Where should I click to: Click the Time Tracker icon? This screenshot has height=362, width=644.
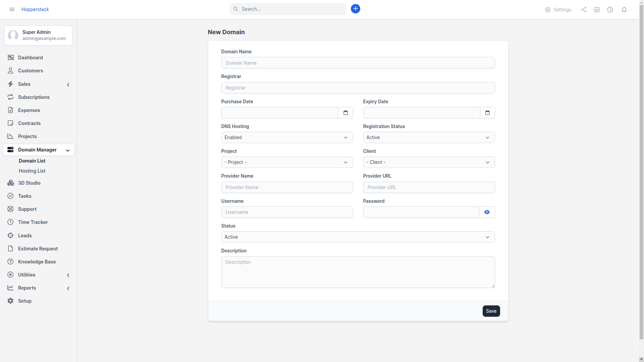coord(10,222)
